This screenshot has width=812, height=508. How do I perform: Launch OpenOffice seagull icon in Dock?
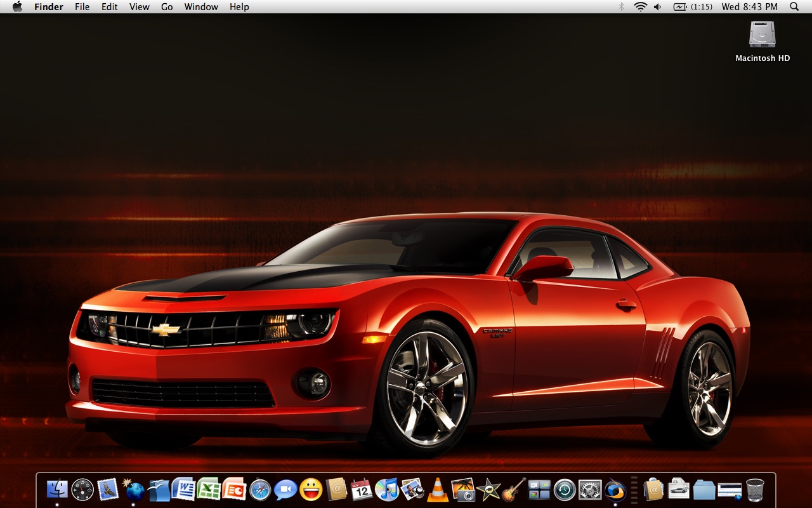point(159,490)
